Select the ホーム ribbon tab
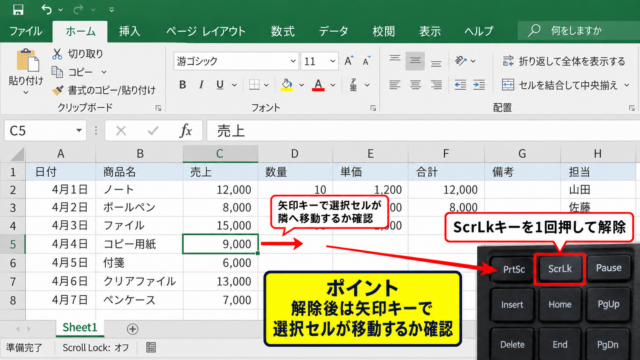Screen dimensions: 640x360 80,31
